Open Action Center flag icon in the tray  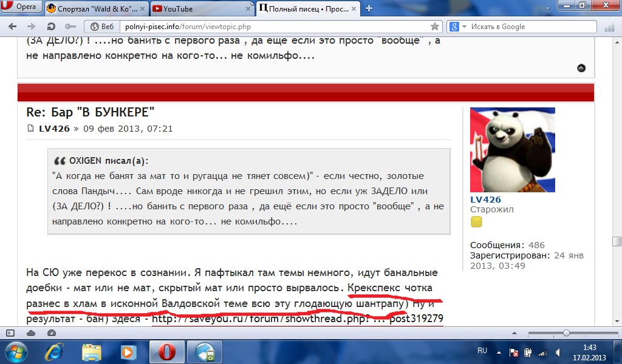point(513,352)
